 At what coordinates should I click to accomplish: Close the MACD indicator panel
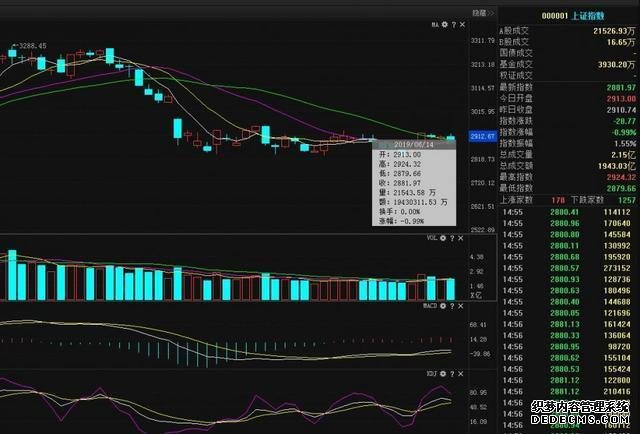click(461, 306)
